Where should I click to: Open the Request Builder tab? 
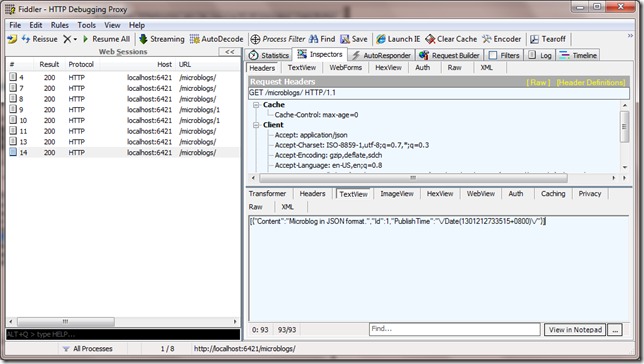coord(449,55)
